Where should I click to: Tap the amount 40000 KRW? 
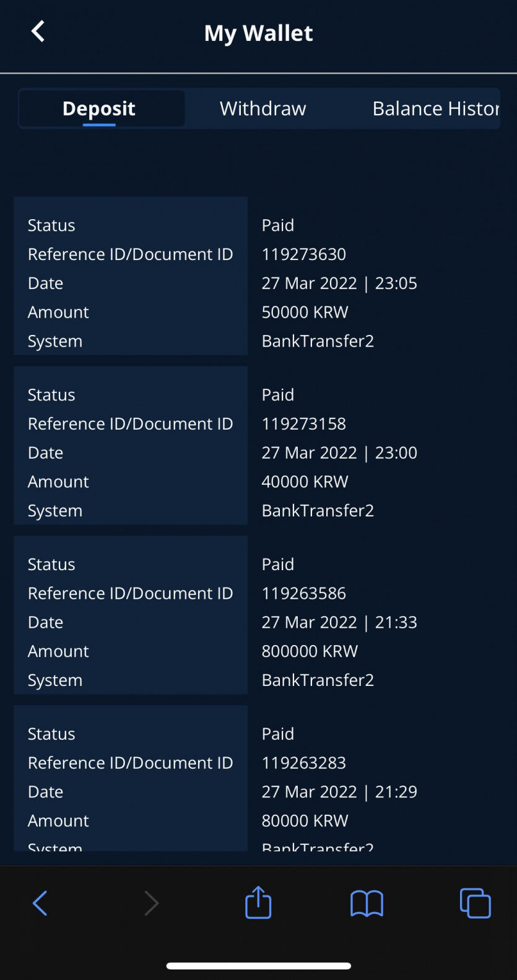coord(305,482)
